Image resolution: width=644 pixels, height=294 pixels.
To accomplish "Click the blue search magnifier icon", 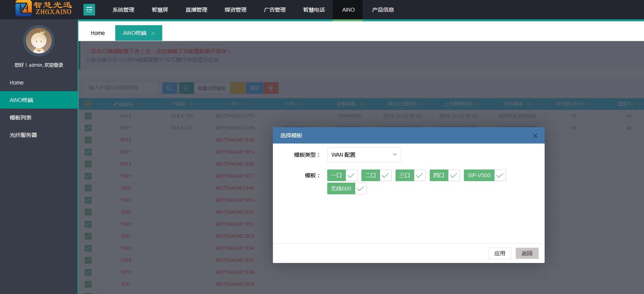I will [170, 88].
